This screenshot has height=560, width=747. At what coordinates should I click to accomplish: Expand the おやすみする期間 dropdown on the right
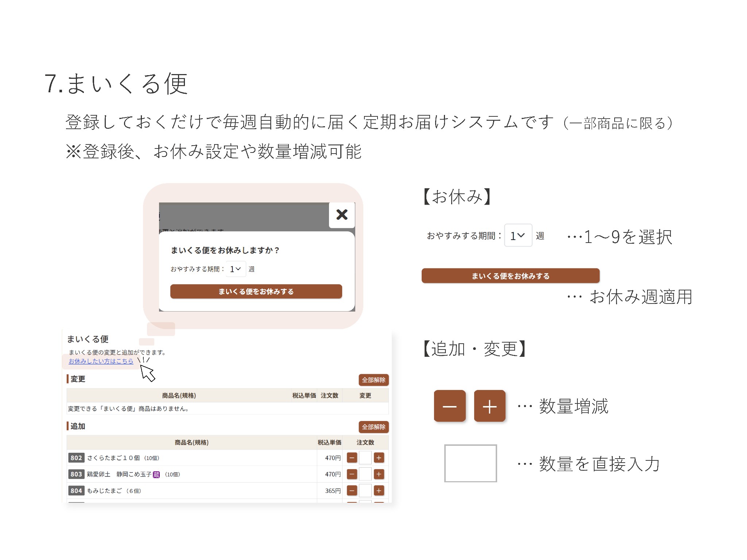pyautogui.click(x=518, y=236)
